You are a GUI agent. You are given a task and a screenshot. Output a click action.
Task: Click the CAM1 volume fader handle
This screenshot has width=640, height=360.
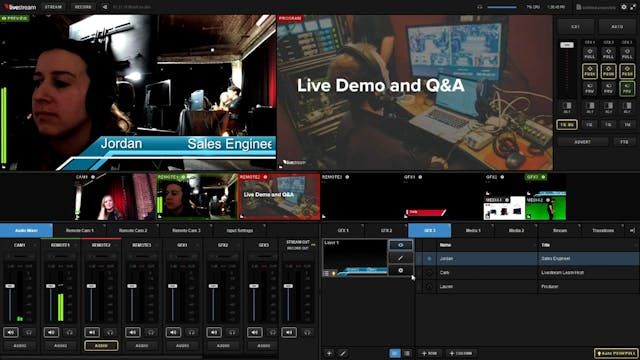10,286
